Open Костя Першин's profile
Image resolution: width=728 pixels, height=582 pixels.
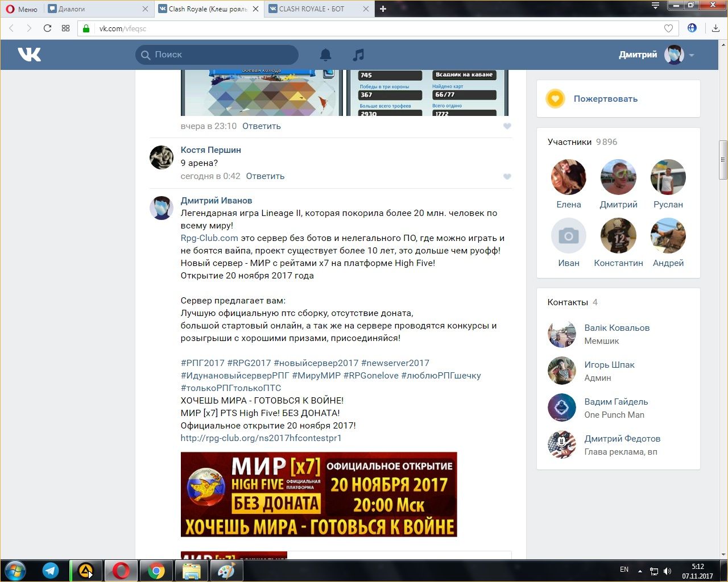pos(211,150)
